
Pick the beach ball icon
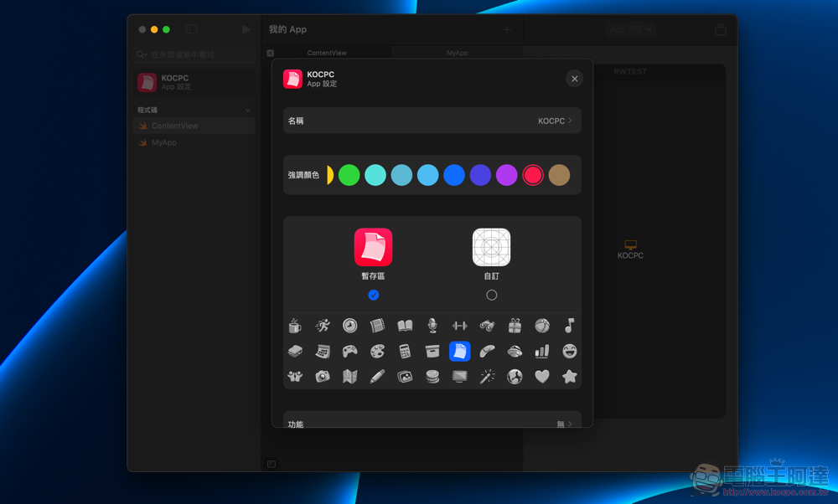[x=542, y=326]
